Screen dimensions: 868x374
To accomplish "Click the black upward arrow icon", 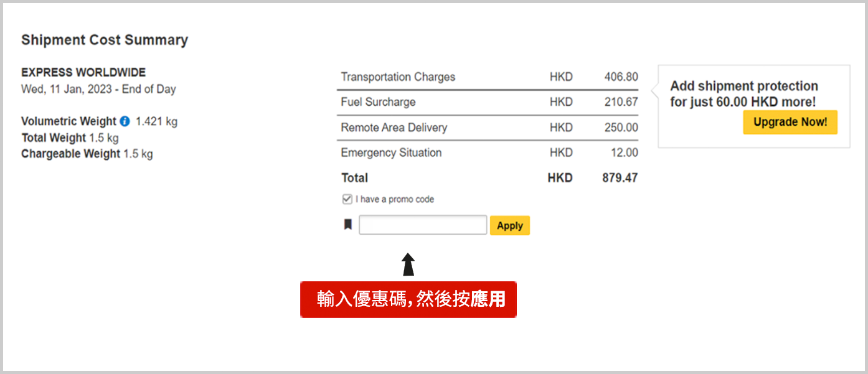I will 408,264.
